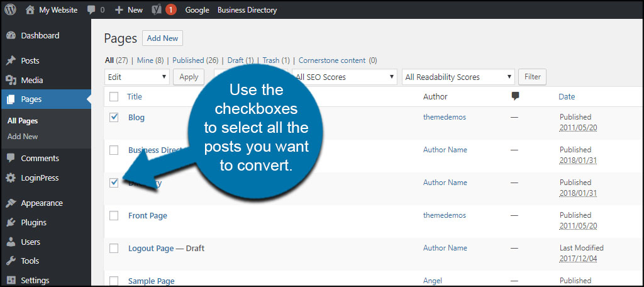Viewport: 644px width, 287px height.
Task: Open My Website home icon
Action: (30, 10)
